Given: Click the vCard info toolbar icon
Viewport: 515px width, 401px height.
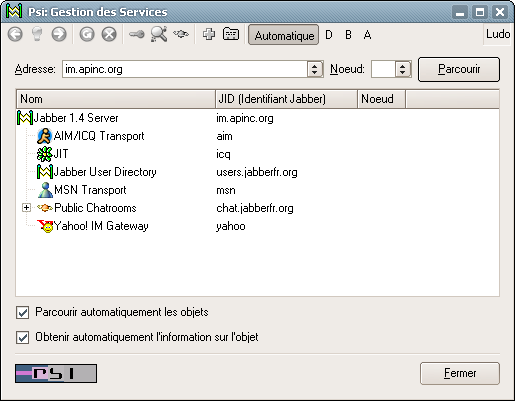Looking at the screenshot, I should pos(231,34).
